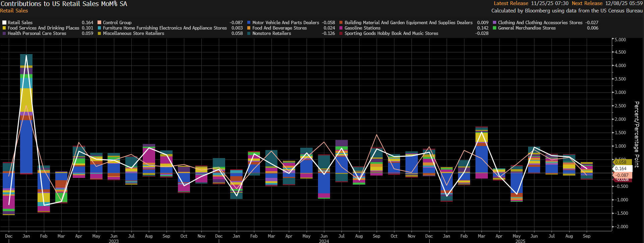Click the Latest Release date text
Screen dimensions: 644x243
click(x=550, y=3)
